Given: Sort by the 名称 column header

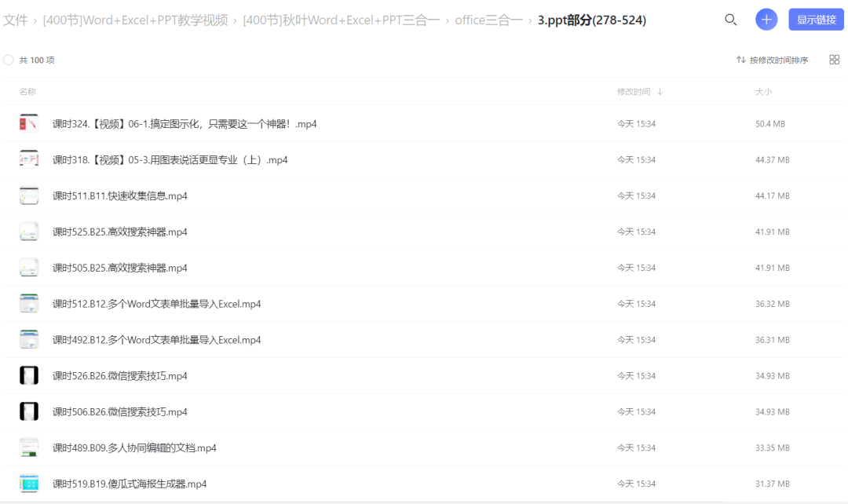Looking at the screenshot, I should click(27, 92).
